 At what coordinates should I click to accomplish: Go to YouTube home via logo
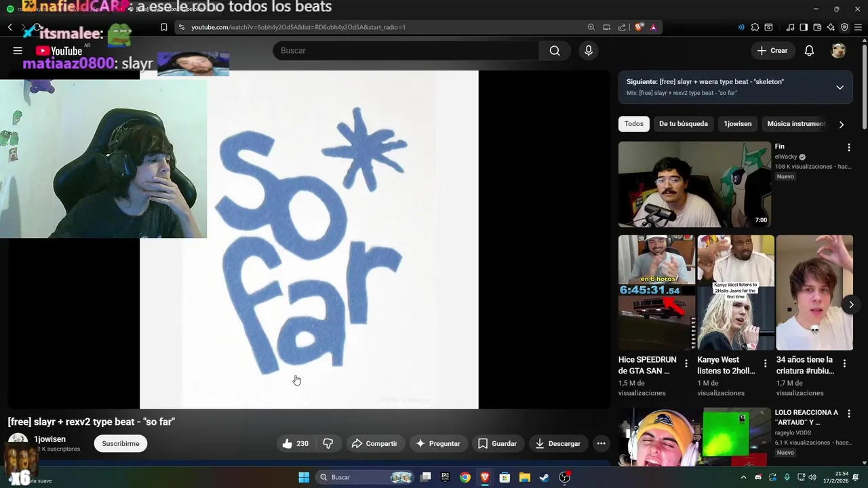pyautogui.click(x=59, y=51)
